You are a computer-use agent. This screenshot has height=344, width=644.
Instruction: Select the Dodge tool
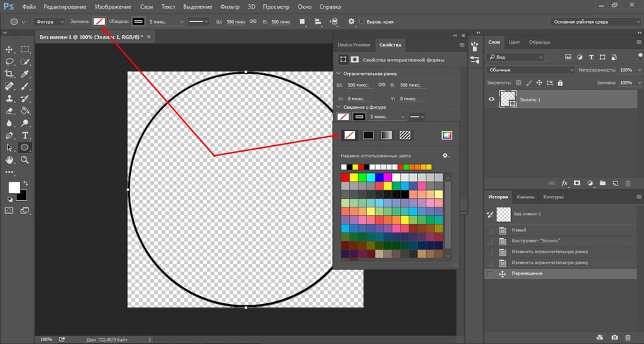24,123
